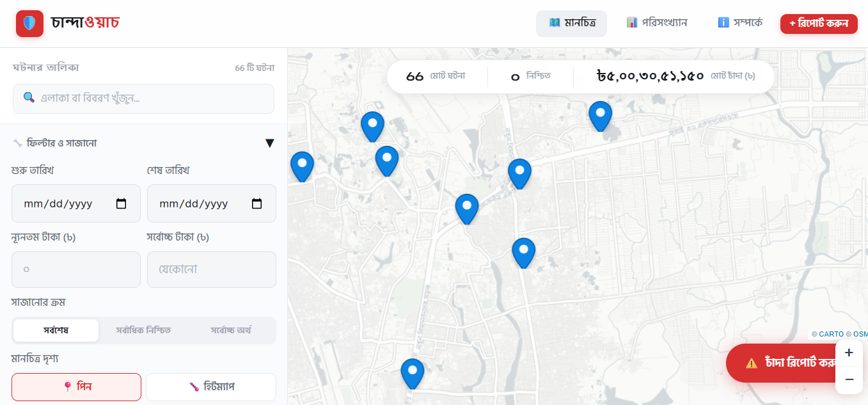Switch map view to হিটম্যাপ
The height and width of the screenshot is (405, 868).
(x=211, y=387)
